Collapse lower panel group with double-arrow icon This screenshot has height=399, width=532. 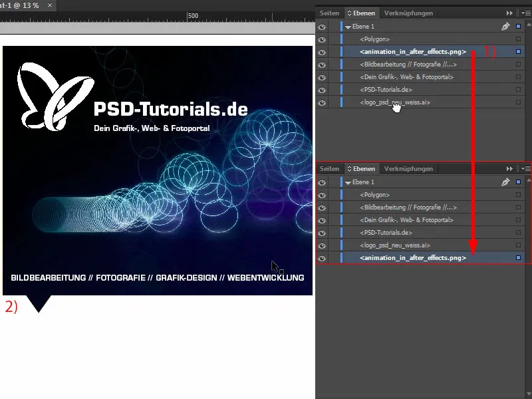click(x=509, y=169)
